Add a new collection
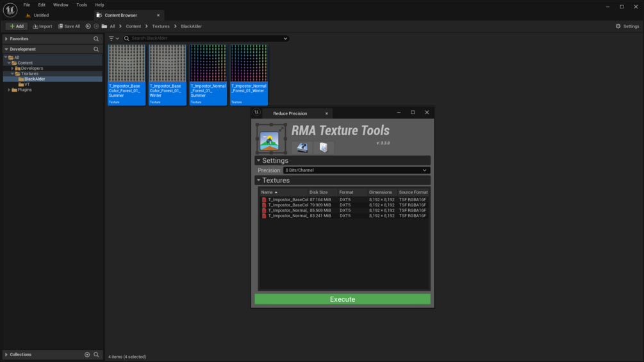The height and width of the screenshot is (362, 644). point(87,354)
